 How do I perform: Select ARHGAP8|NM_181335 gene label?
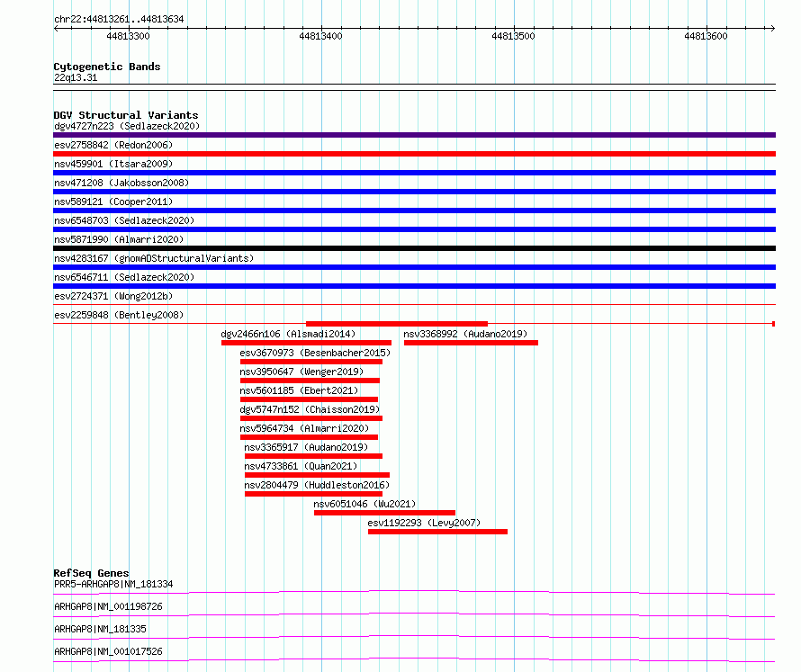pyautogui.click(x=100, y=629)
